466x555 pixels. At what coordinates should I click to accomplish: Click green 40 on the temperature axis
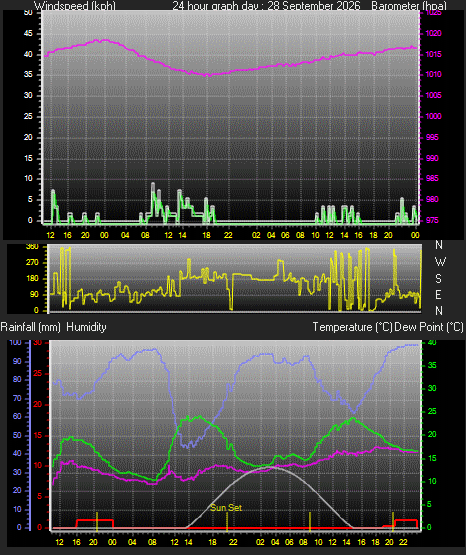coord(432,342)
